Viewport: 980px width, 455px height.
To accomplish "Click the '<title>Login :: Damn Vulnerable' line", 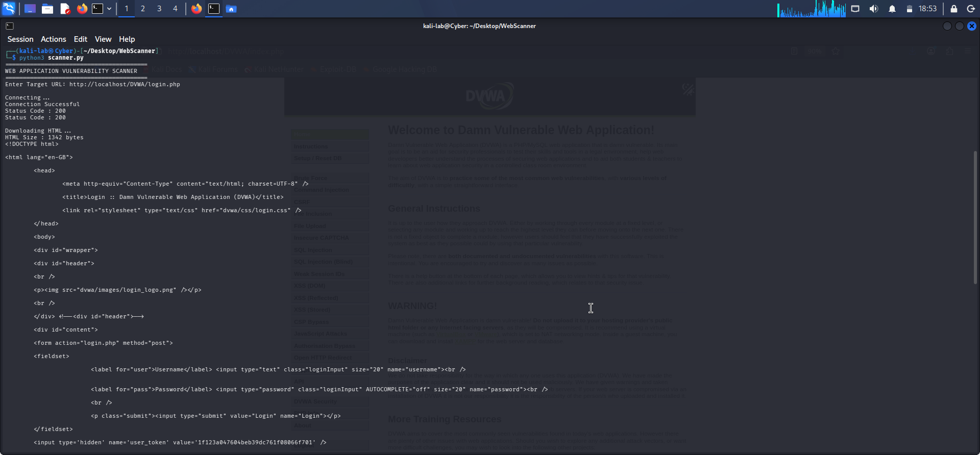I will pyautogui.click(x=173, y=197).
